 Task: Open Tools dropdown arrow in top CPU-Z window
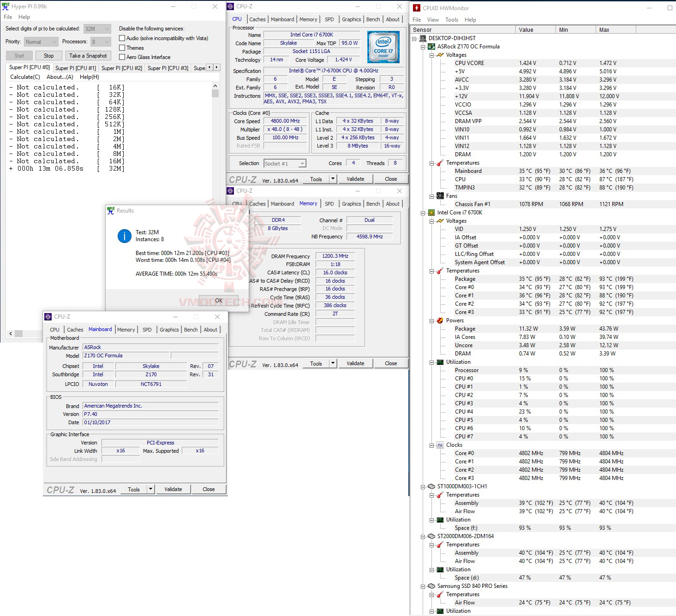click(x=333, y=179)
